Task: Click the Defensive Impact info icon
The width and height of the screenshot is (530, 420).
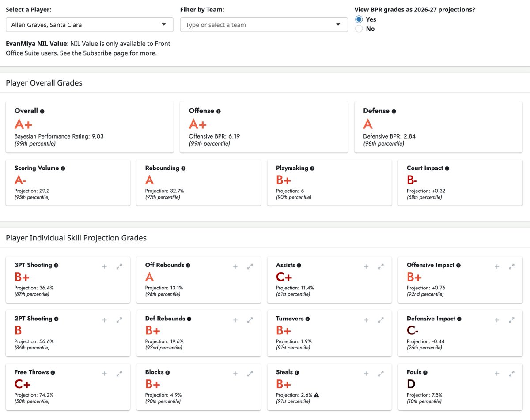Action: click(x=459, y=319)
